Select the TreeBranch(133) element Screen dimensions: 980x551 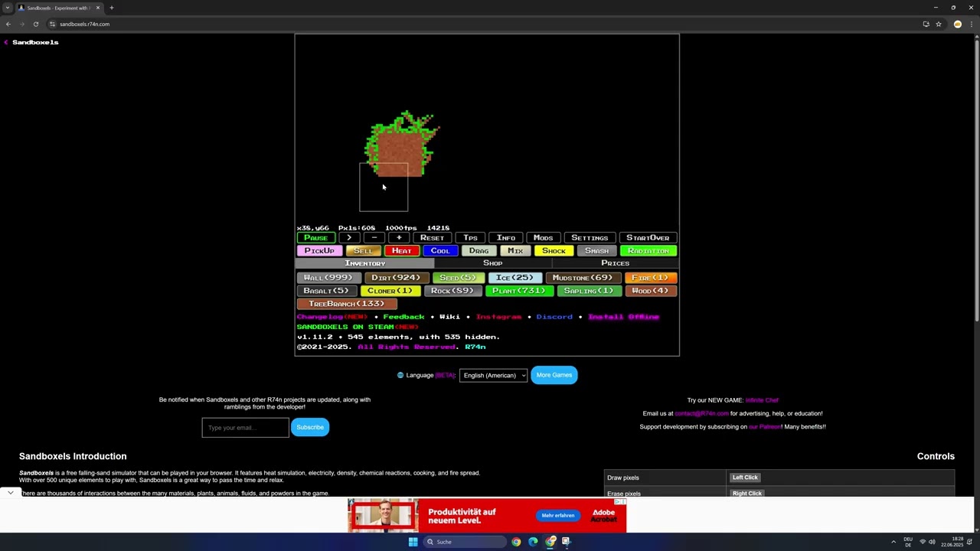coord(347,304)
